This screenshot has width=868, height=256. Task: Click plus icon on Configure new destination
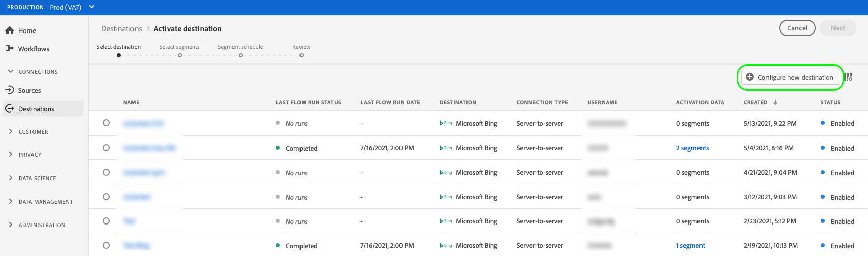point(750,77)
